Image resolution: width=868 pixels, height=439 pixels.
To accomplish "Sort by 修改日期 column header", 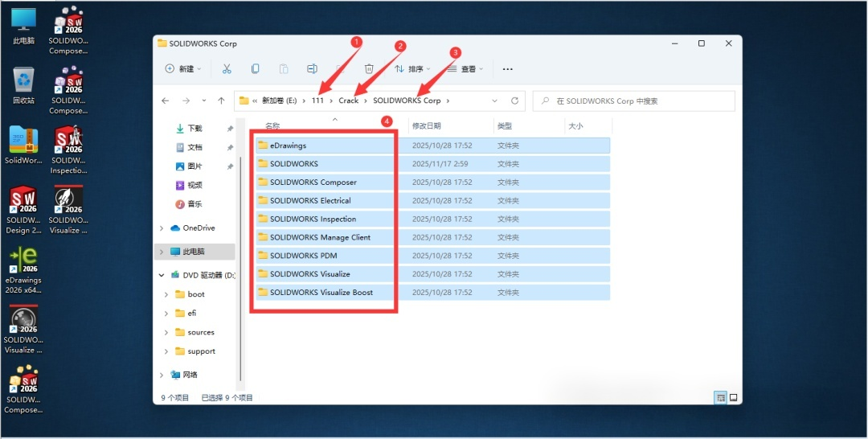I will [x=451, y=126].
